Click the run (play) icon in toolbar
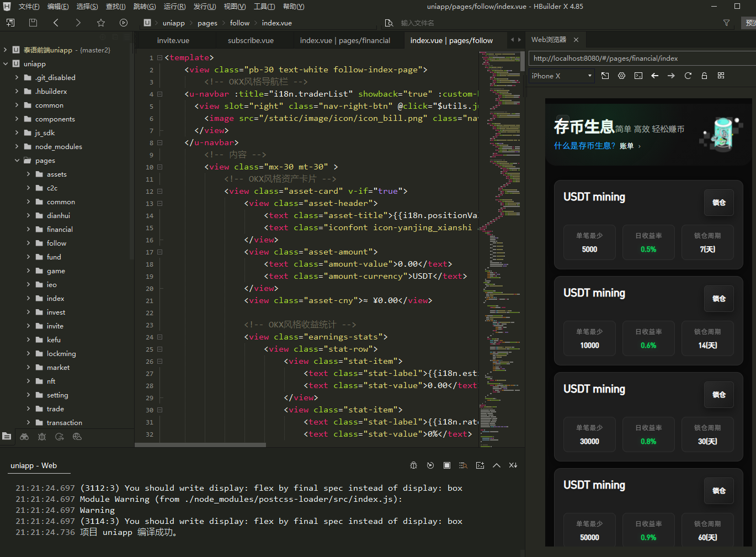This screenshot has height=557, width=756. (124, 23)
